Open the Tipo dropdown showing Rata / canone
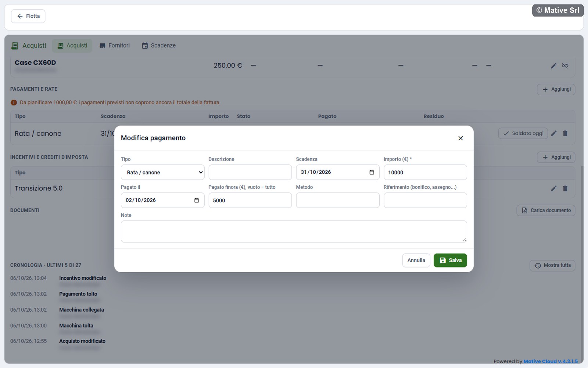588x368 pixels. tap(162, 172)
